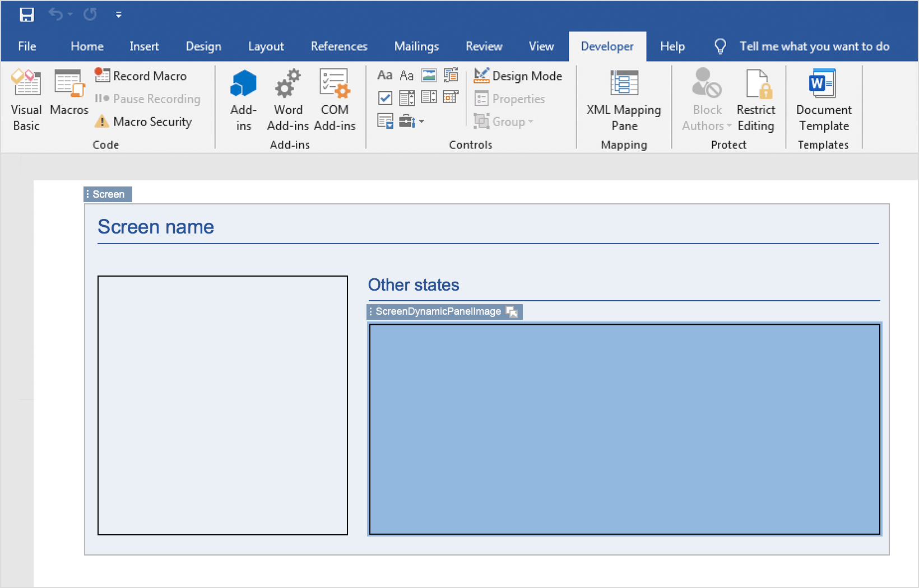Open the Macros dialog
The image size is (919, 588).
click(x=69, y=93)
